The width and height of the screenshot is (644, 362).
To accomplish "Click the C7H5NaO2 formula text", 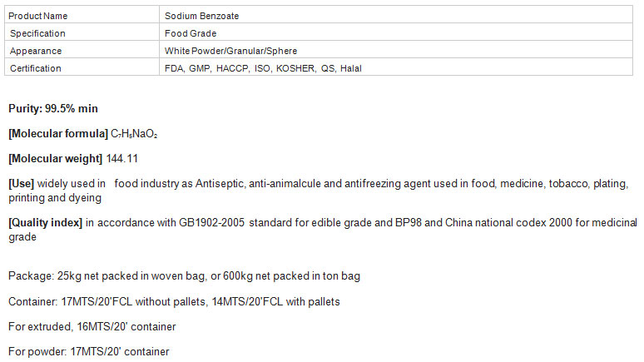I will click(134, 134).
